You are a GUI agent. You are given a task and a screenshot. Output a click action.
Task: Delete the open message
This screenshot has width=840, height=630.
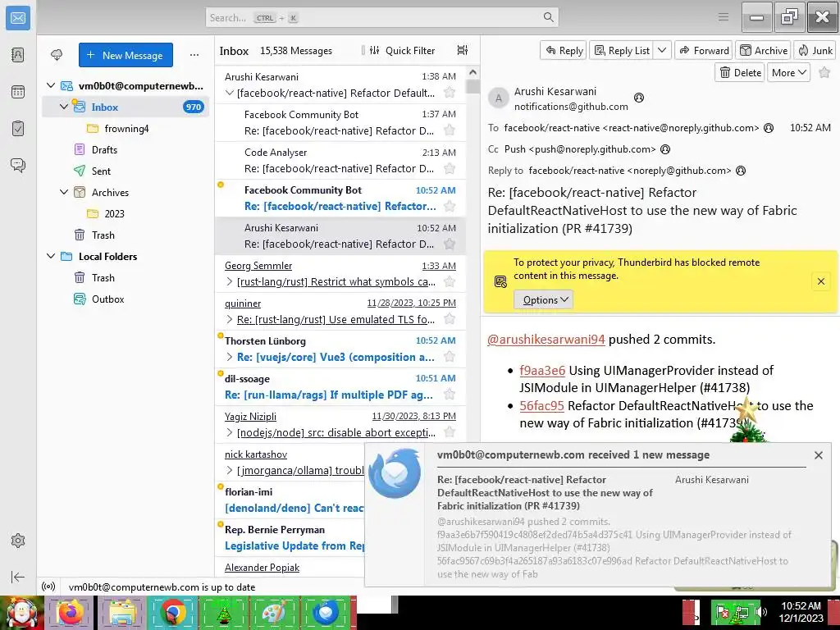pyautogui.click(x=740, y=72)
